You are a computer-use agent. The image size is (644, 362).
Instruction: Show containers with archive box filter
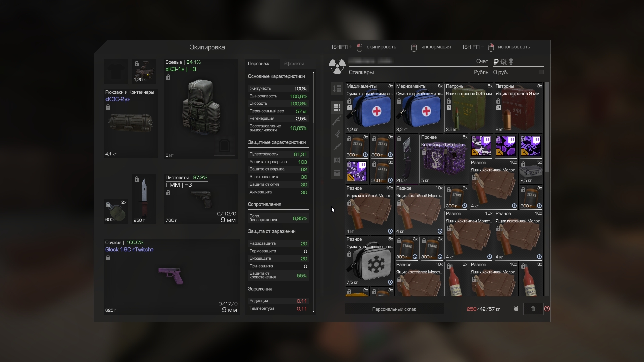[337, 173]
